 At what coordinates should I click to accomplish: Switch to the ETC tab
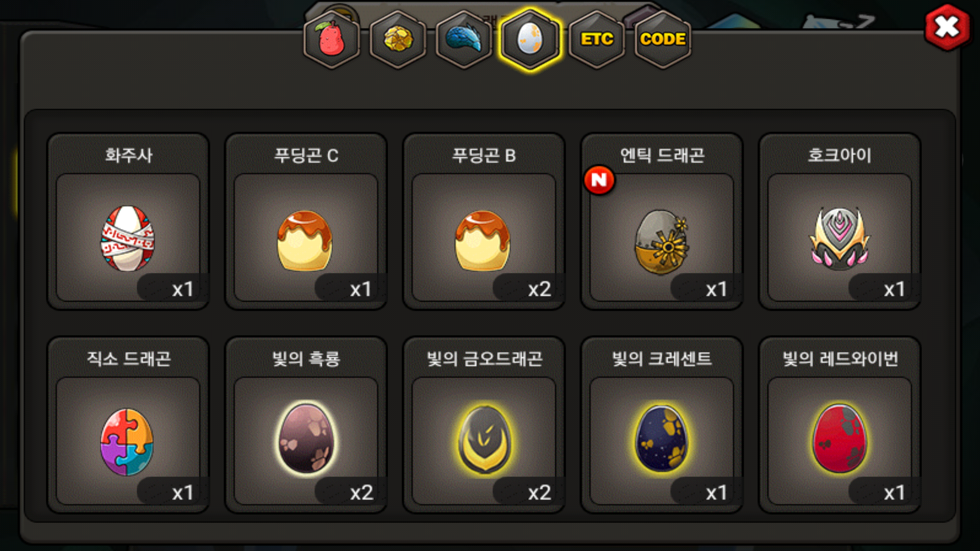coord(597,39)
